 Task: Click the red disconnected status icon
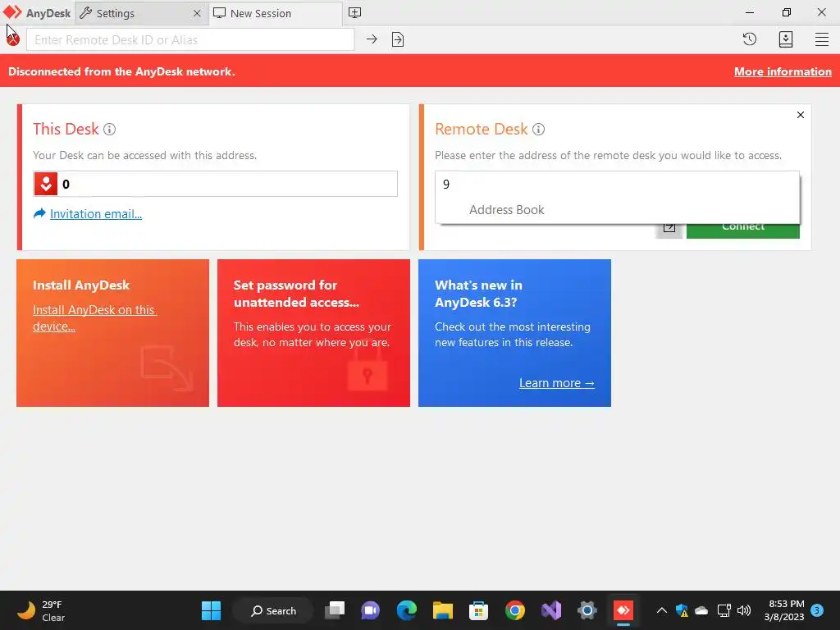tap(13, 39)
